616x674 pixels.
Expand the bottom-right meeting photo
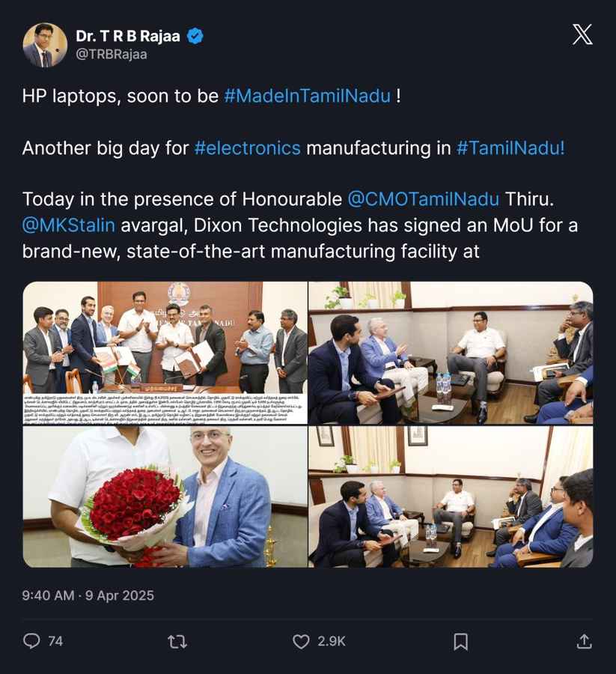(451, 497)
